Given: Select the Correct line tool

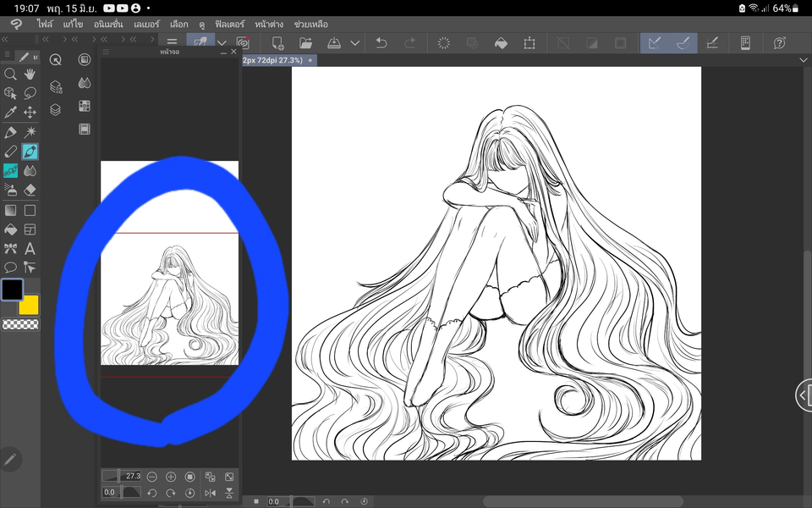Looking at the screenshot, I should [x=30, y=268].
